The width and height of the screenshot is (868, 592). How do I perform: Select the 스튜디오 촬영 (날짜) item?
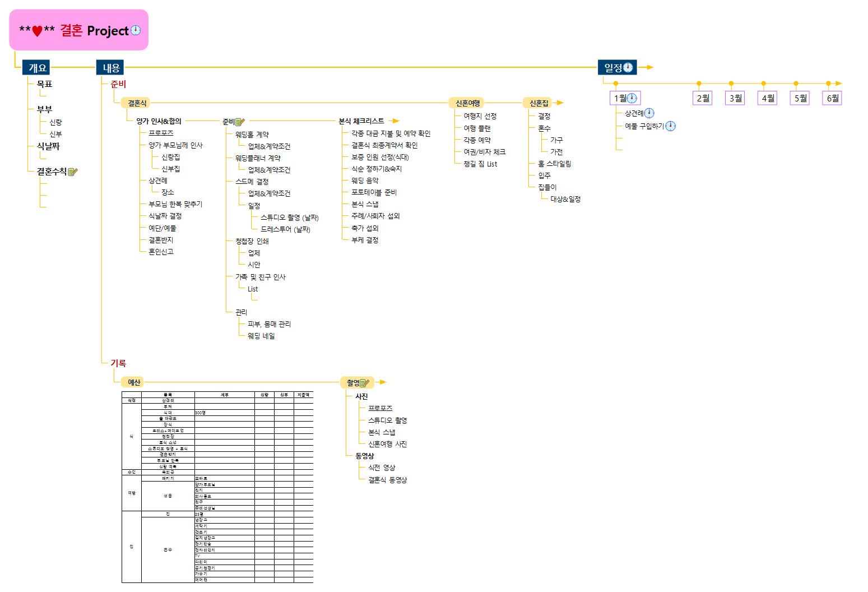coord(289,218)
